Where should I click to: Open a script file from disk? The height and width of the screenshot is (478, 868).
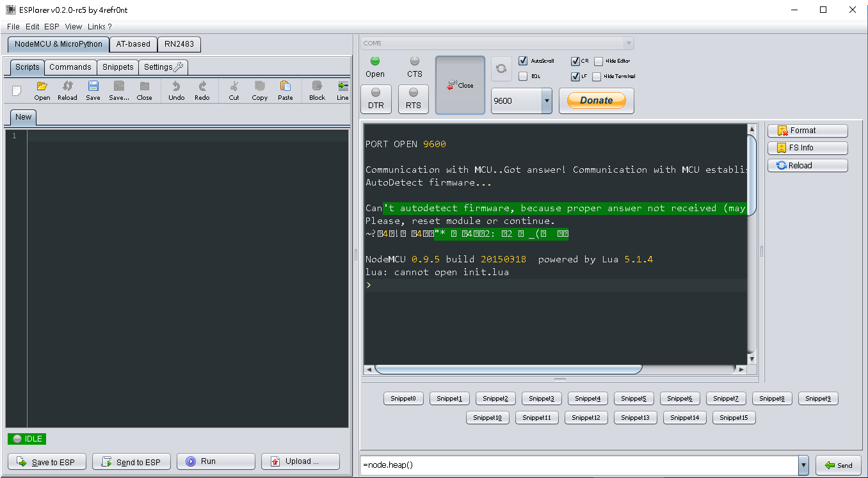pos(42,90)
